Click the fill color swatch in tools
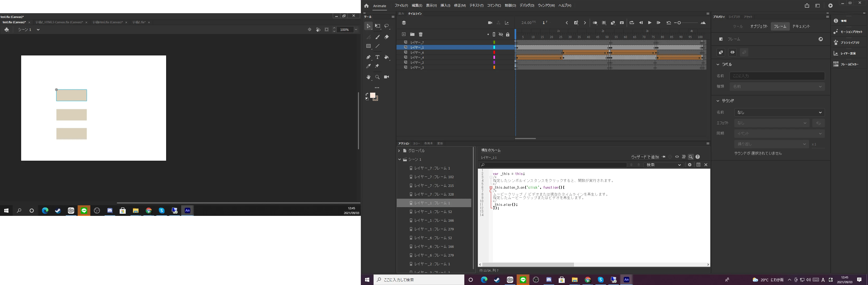 (x=372, y=96)
